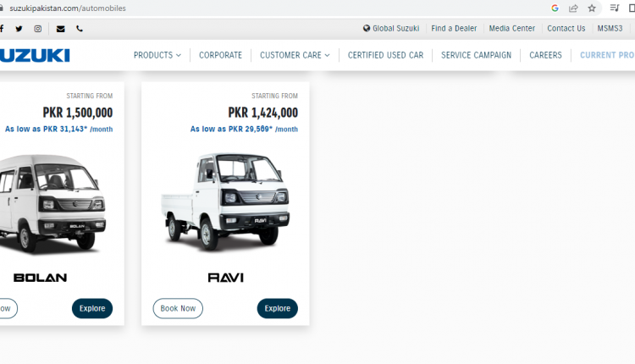The height and width of the screenshot is (364, 635).
Task: Open the Global Suzuki link
Action: point(395,28)
